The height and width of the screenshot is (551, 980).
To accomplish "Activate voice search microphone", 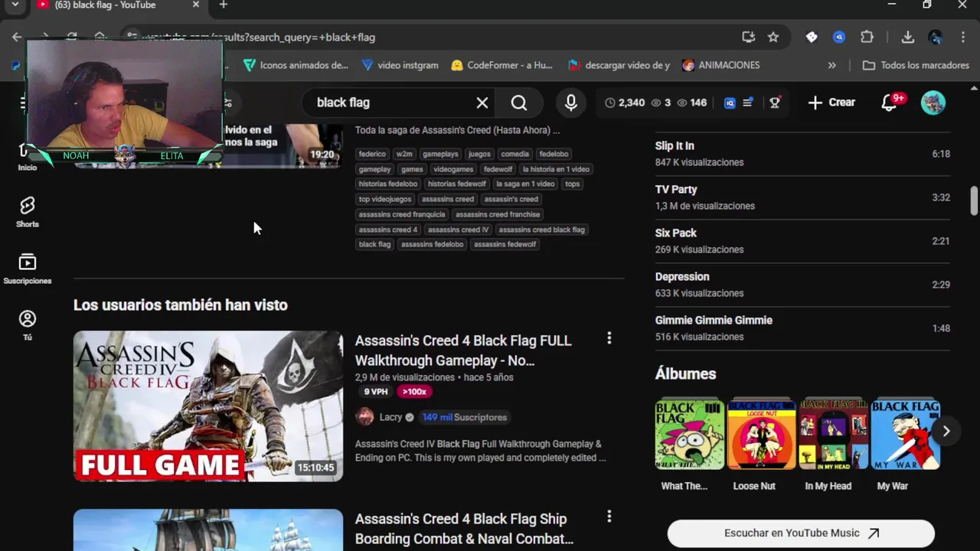I will coord(571,103).
